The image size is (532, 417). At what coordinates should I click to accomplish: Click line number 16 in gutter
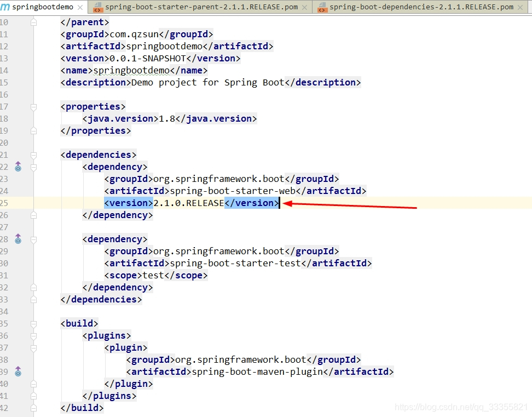pyautogui.click(x=4, y=95)
